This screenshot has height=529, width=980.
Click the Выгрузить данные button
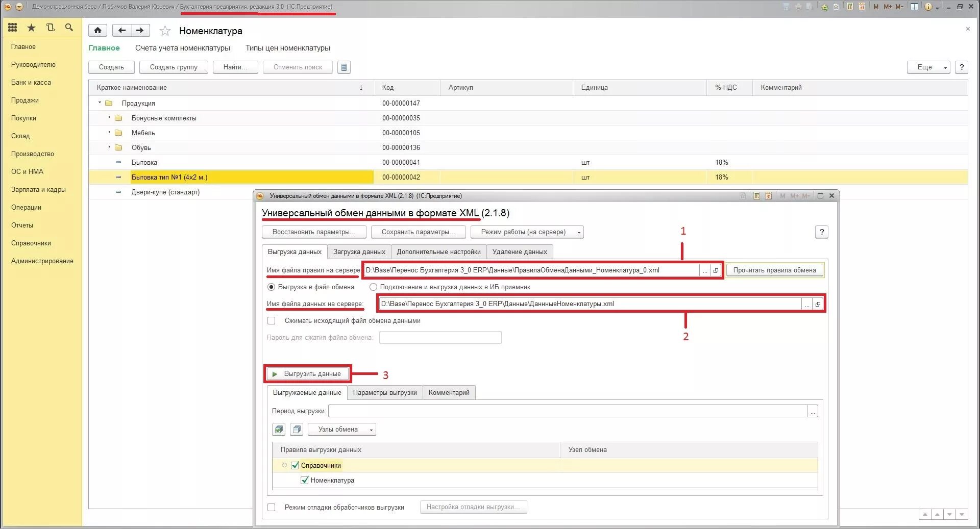(308, 374)
